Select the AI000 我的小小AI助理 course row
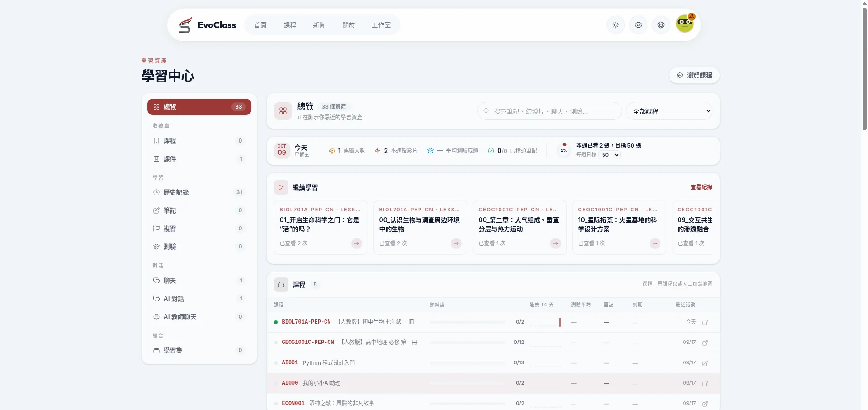 (493, 383)
